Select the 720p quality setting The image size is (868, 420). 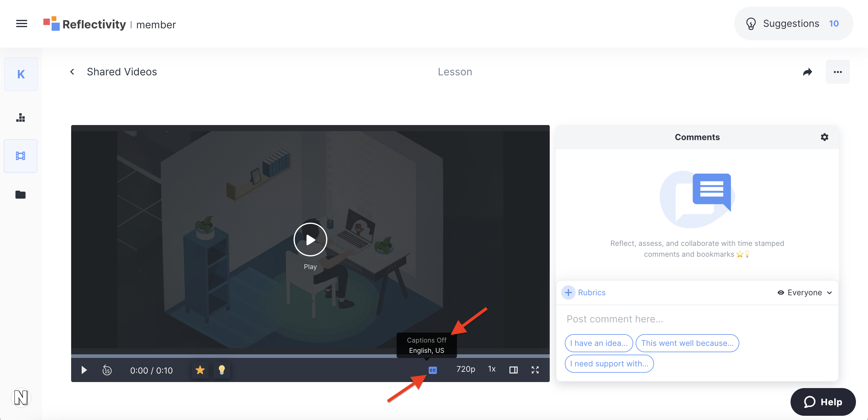point(464,369)
